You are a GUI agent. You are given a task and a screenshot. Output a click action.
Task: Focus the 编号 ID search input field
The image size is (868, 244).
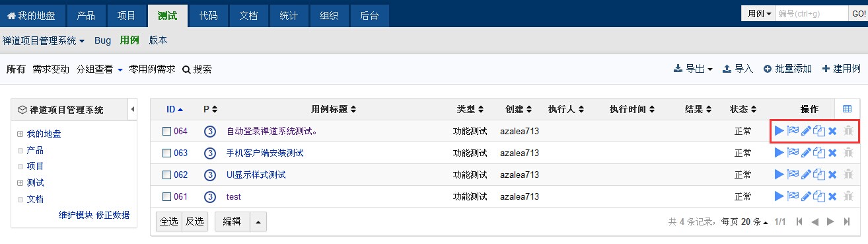click(x=811, y=13)
